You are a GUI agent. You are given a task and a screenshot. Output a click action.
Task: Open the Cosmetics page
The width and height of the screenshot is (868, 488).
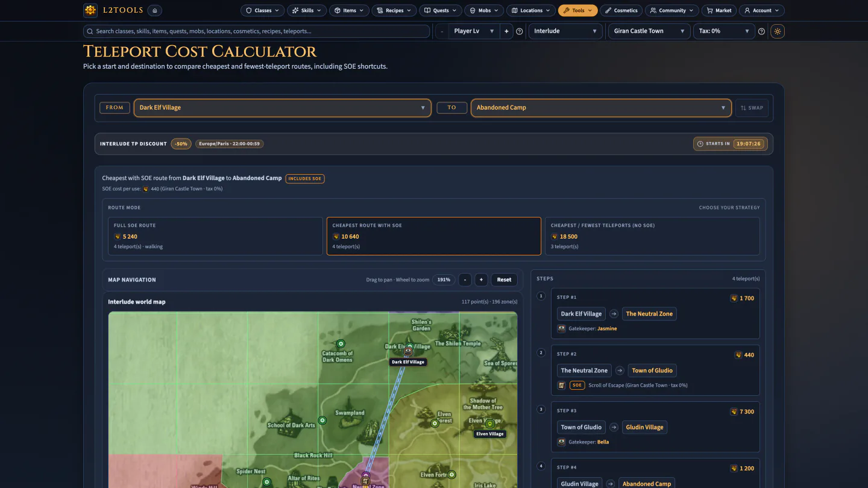pyautogui.click(x=621, y=10)
